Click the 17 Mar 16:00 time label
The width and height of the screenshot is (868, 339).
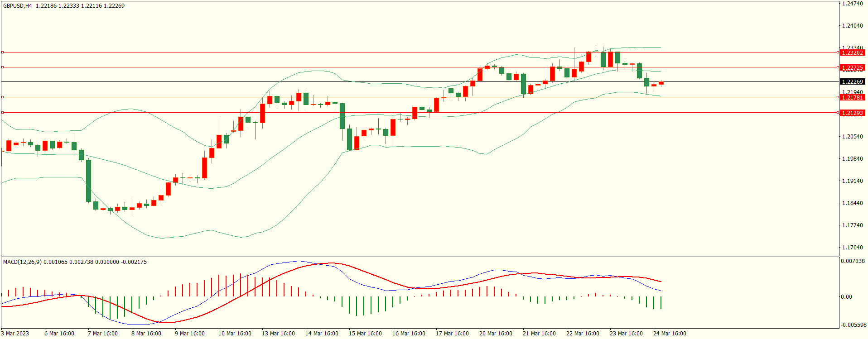click(452, 334)
